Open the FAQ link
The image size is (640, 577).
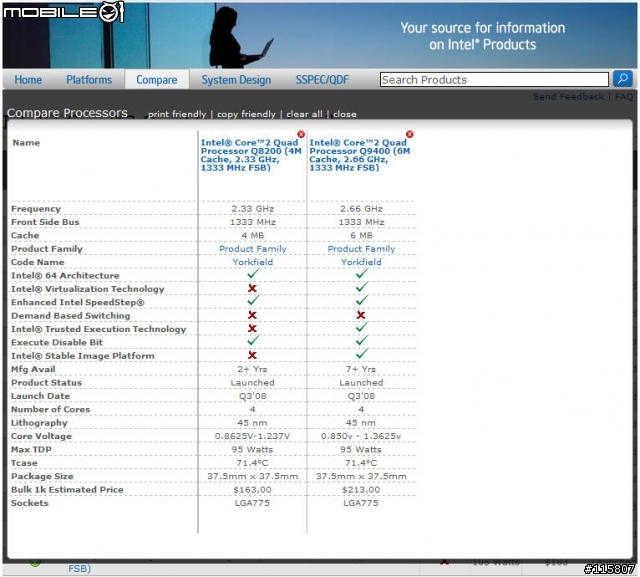[x=623, y=97]
